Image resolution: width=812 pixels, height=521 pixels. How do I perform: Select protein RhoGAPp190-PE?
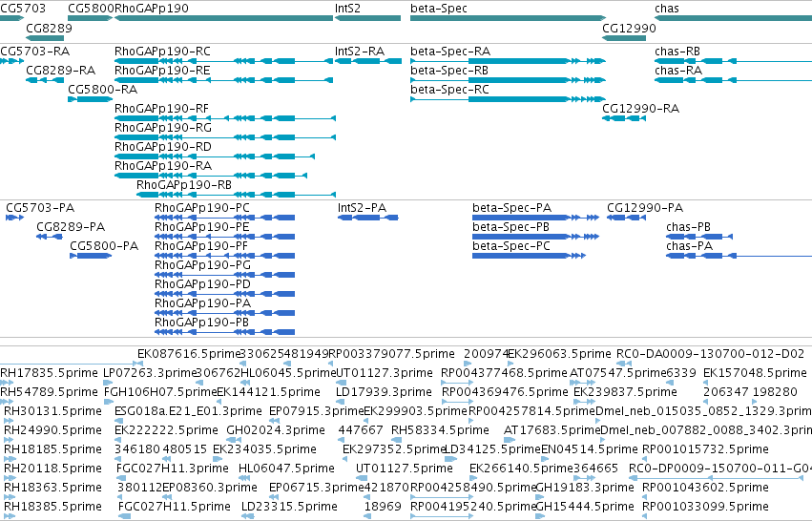click(202, 227)
